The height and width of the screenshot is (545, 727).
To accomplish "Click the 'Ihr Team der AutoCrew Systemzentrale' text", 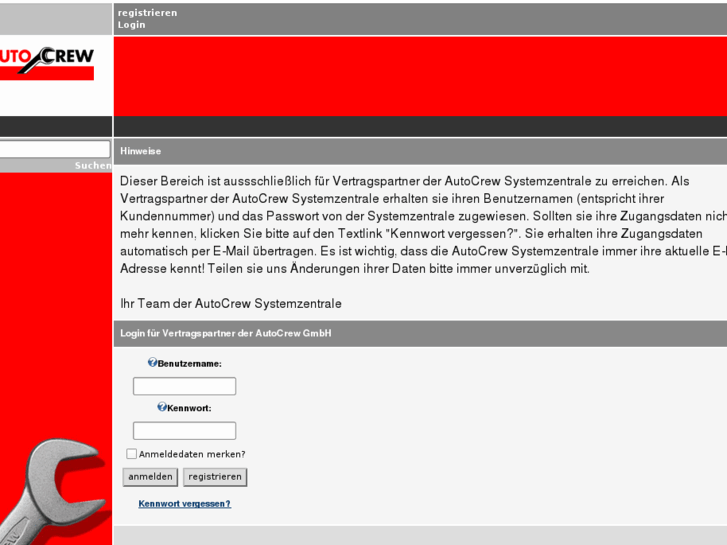I will 231,304.
